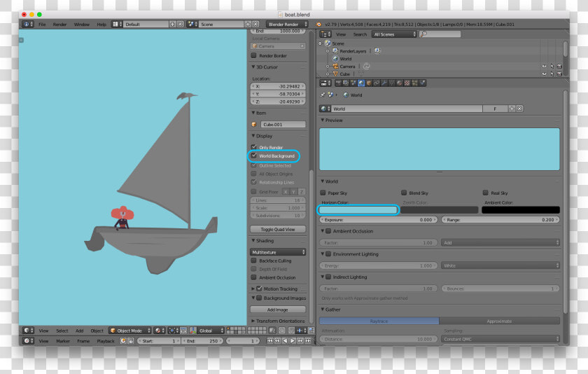Enable the Blend Sky checkbox

click(x=404, y=193)
